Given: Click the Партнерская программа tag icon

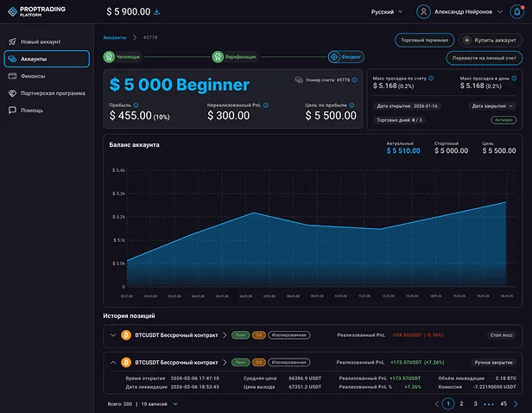Looking at the screenshot, I should coord(13,93).
